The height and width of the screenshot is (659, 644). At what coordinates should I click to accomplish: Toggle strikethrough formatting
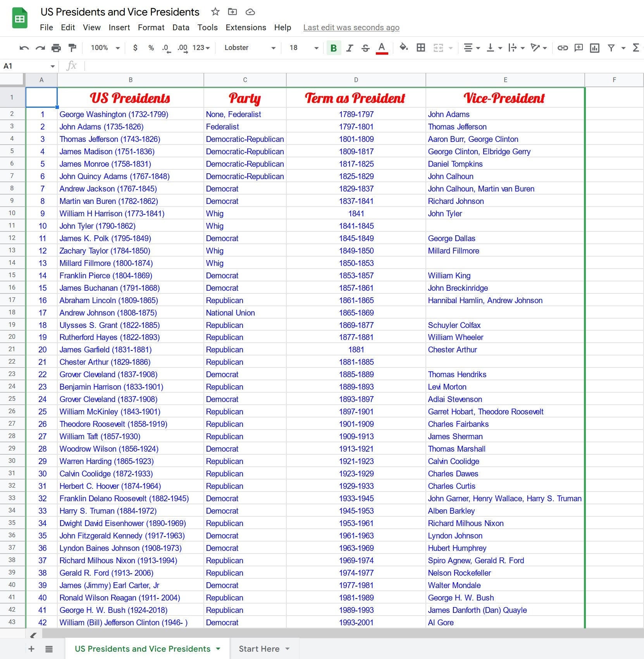tap(365, 48)
